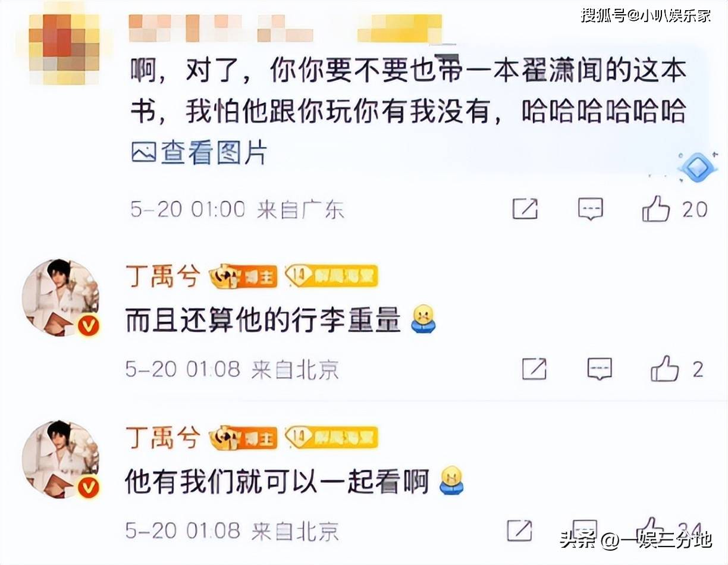Click the picture icon before 查看图片
The image size is (728, 565).
[143, 154]
